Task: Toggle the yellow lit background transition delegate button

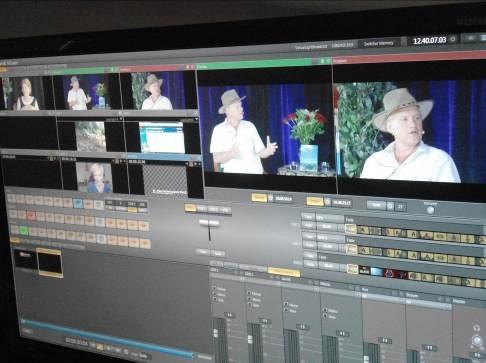Action: click(191, 208)
